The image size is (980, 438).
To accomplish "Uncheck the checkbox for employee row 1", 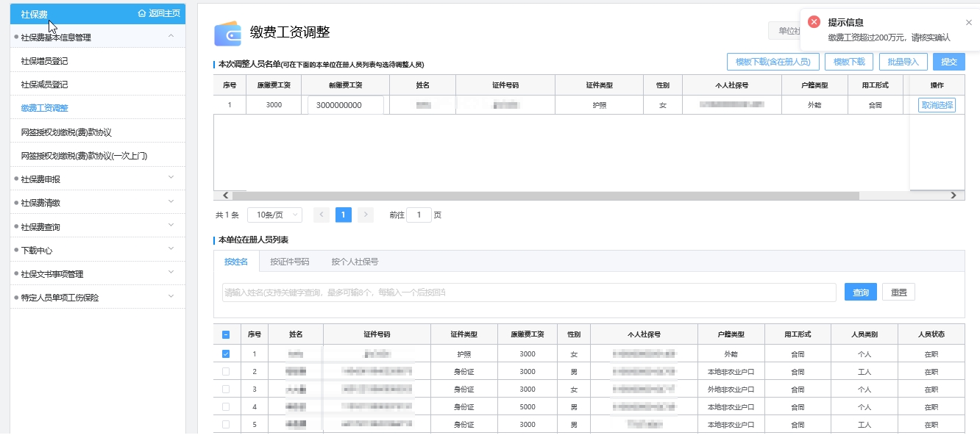I will 226,353.
